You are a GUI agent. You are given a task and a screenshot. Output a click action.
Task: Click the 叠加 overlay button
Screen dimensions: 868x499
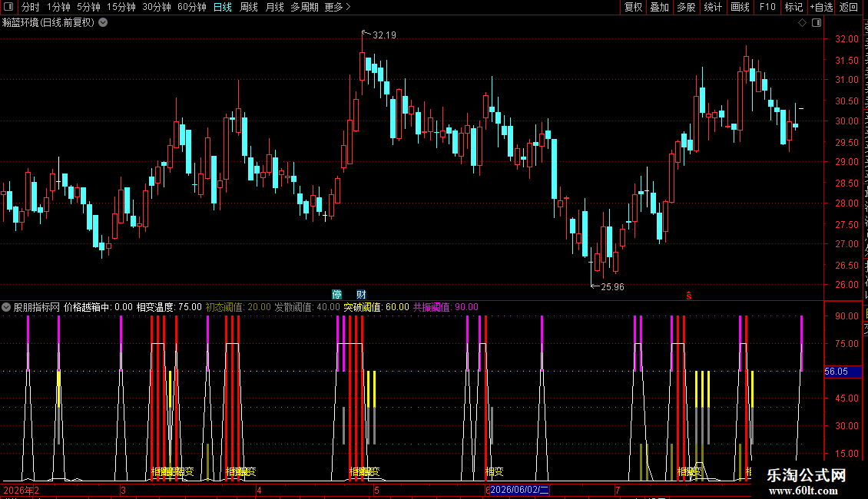659,7
